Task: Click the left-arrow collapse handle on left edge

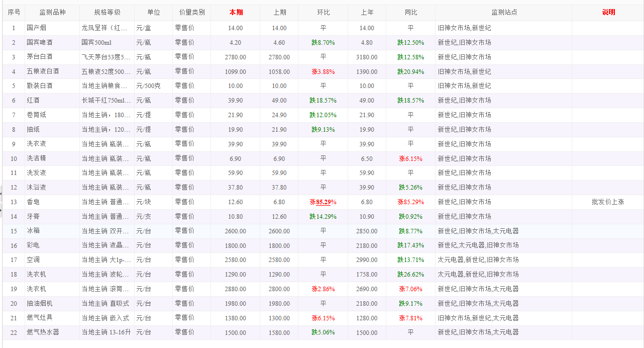Action: pyautogui.click(x=2, y=193)
